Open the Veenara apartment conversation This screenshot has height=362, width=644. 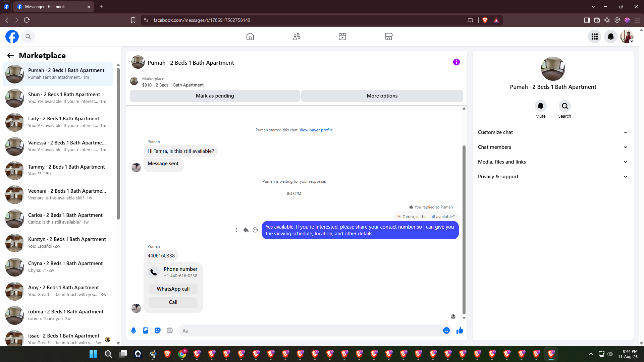pos(58,195)
